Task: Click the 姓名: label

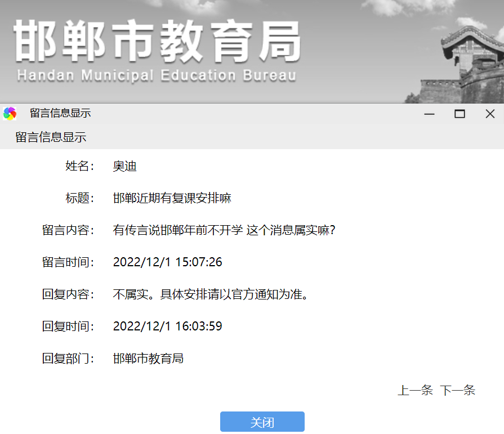Action: (x=80, y=166)
